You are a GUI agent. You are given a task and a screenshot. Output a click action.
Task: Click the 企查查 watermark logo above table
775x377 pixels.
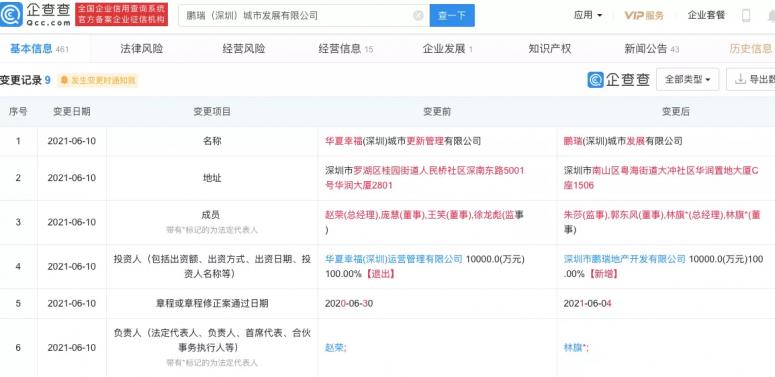pyautogui.click(x=618, y=79)
